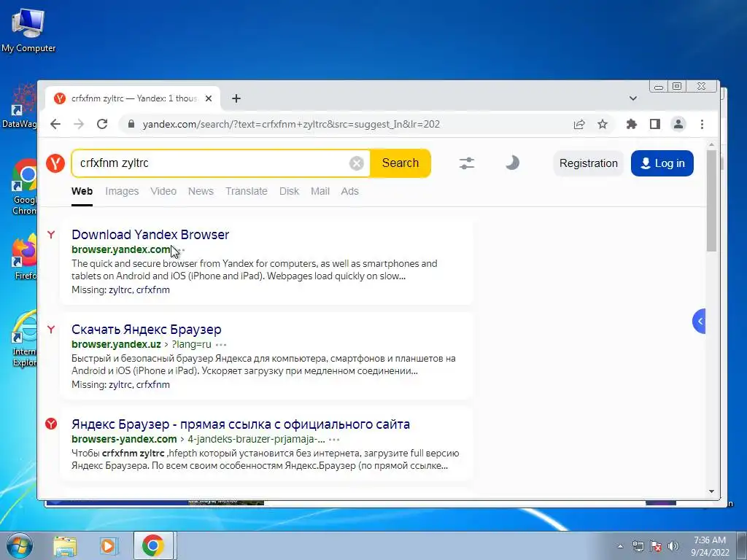Image resolution: width=747 pixels, height=560 pixels.
Task: Open search settings sliders icon
Action: 466,163
